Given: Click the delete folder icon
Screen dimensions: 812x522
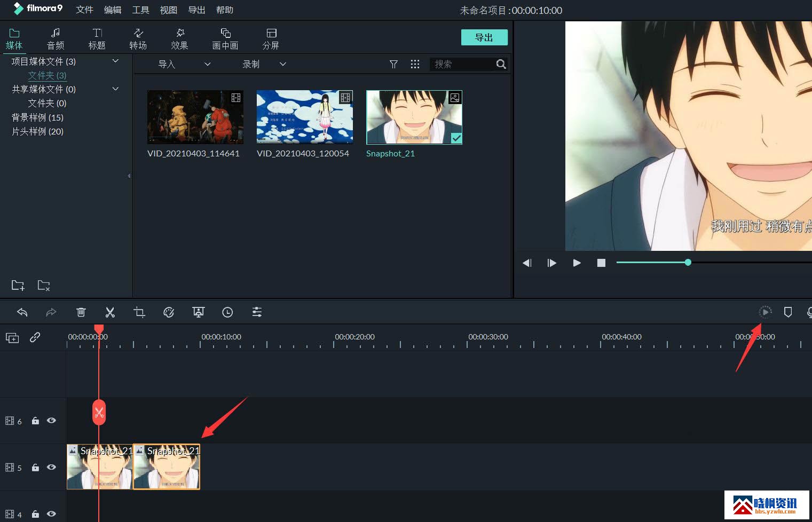Looking at the screenshot, I should pos(44,286).
